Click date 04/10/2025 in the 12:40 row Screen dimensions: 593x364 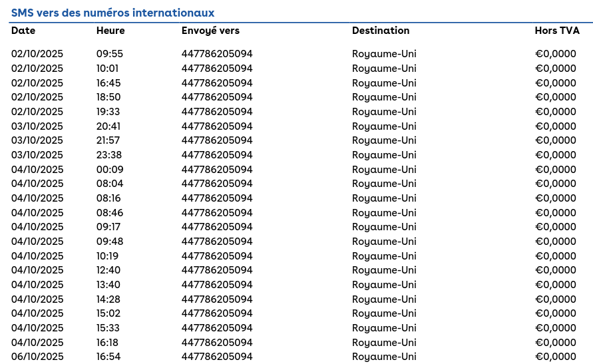pyautogui.click(x=37, y=270)
